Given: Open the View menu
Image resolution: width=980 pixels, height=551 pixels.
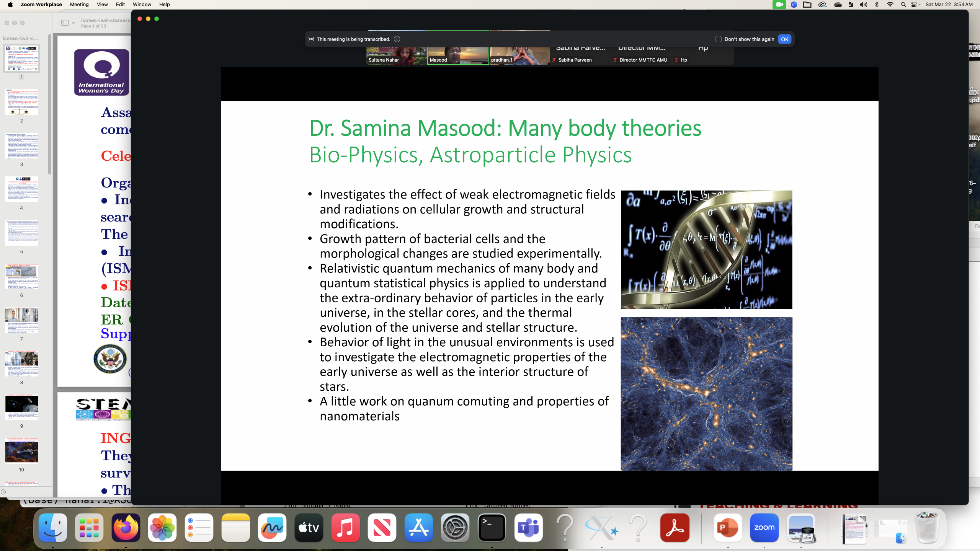Looking at the screenshot, I should click(x=102, y=5).
